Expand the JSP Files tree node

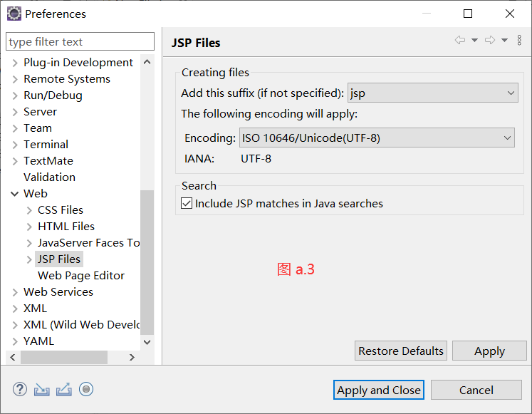(29, 259)
